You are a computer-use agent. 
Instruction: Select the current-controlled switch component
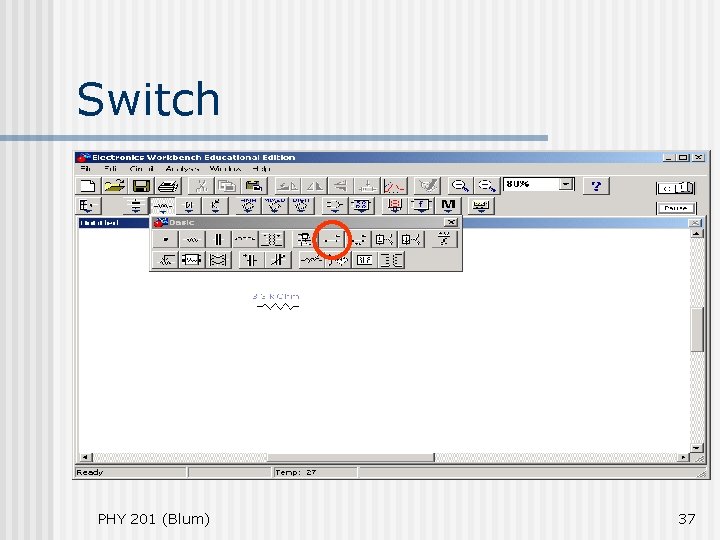[411, 239]
